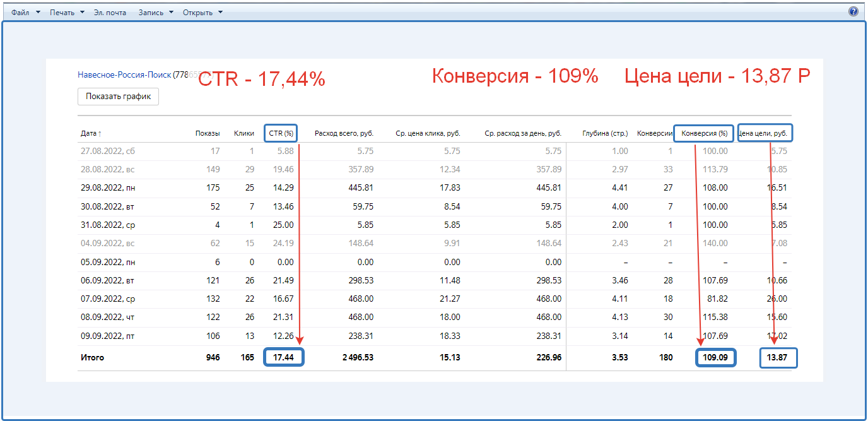Click CTR value 25.00 for 31.08.2022
Image resolution: width=868 pixels, height=421 pixels.
pyautogui.click(x=284, y=225)
